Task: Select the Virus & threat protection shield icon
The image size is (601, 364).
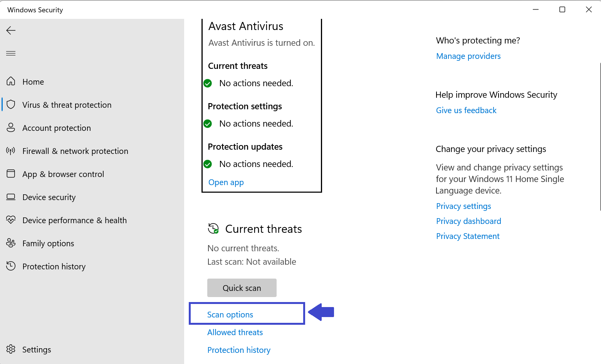Action: point(11,105)
